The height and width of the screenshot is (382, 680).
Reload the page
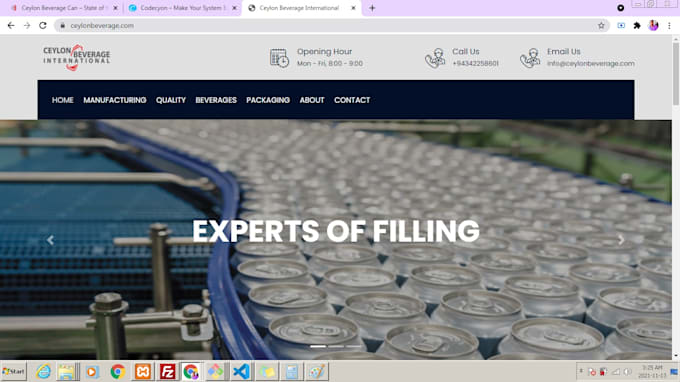click(x=42, y=26)
